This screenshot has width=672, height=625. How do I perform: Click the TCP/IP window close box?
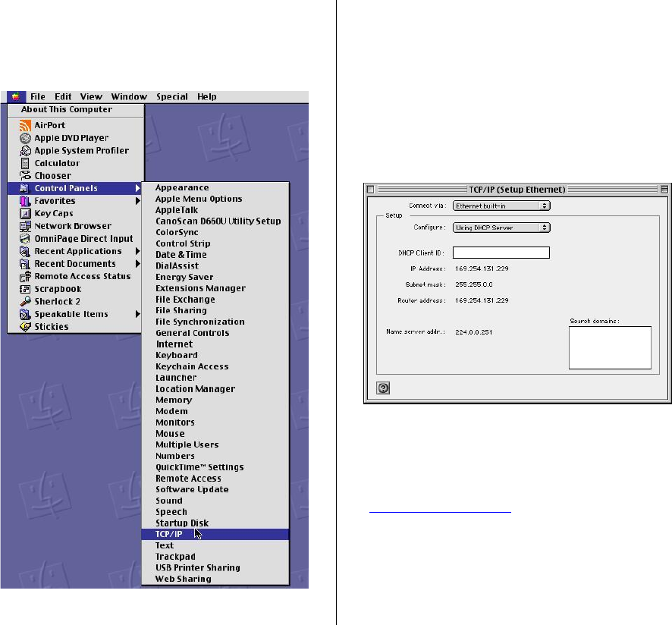click(371, 189)
